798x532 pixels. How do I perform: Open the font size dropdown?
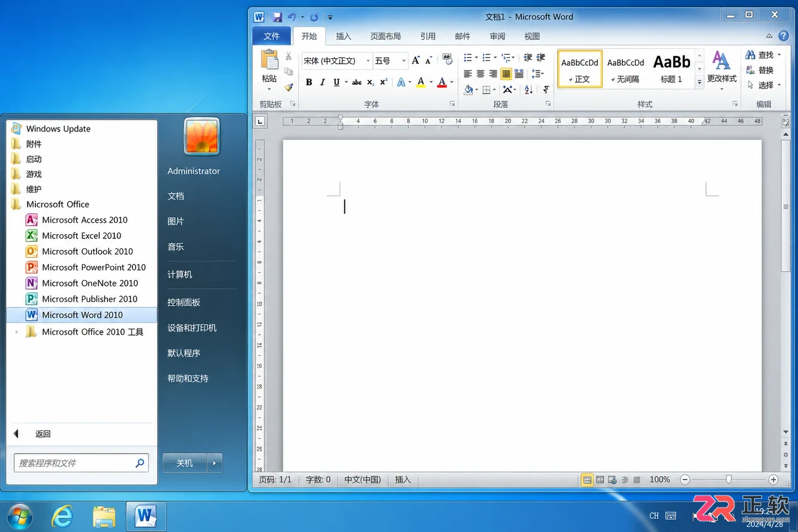(404, 60)
